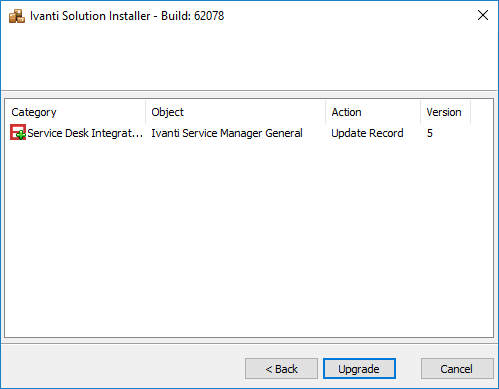Click the empty area of the records list
Viewport: 499px width, 389px height.
click(249, 239)
